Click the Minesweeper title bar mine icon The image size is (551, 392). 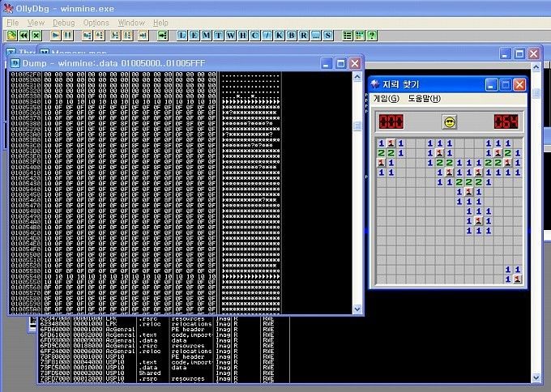click(x=375, y=84)
